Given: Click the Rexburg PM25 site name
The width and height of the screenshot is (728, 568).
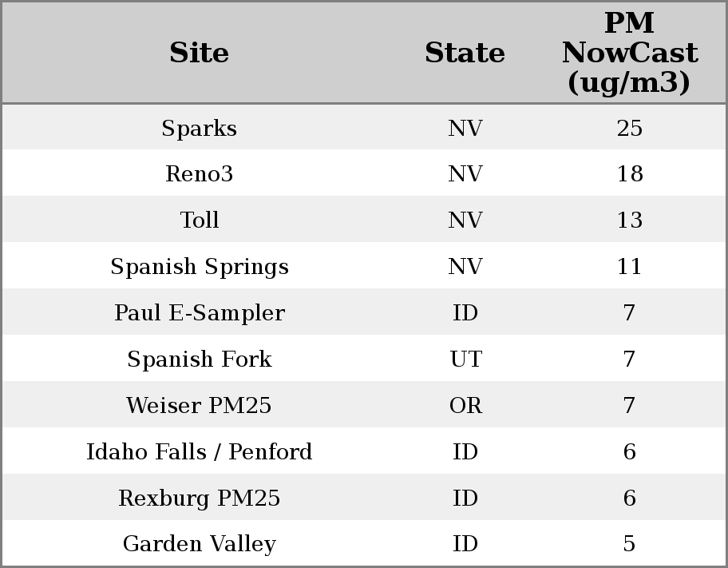Looking at the screenshot, I should 199,498.
